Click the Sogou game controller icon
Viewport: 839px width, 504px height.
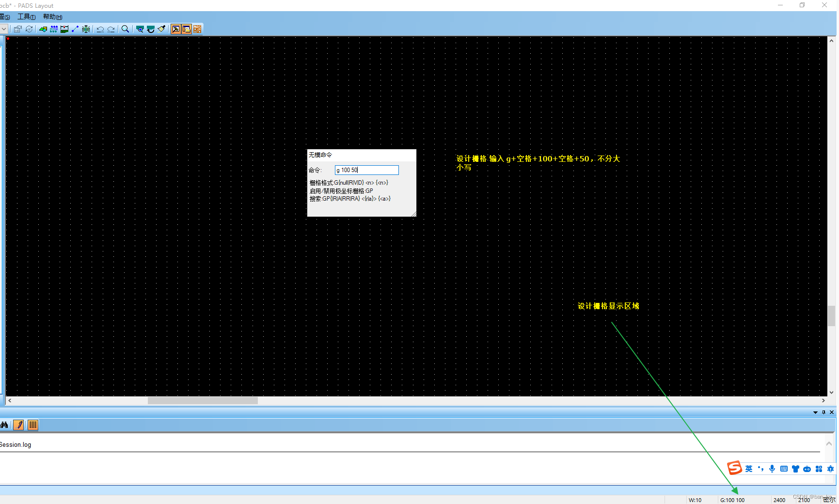(x=807, y=469)
